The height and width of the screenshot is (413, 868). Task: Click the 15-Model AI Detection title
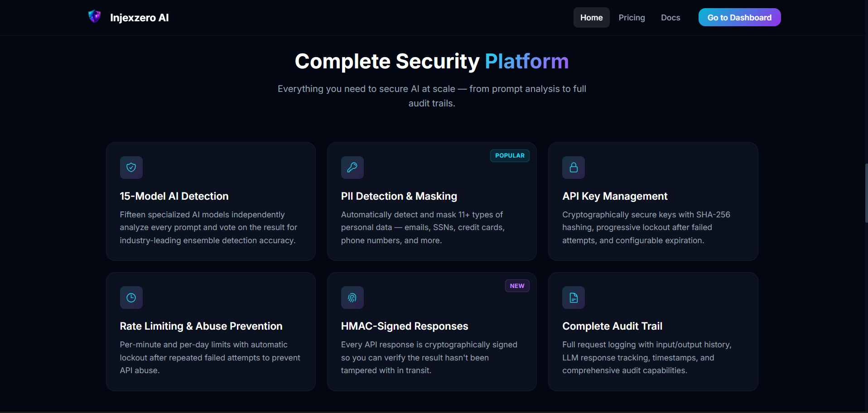coord(174,196)
